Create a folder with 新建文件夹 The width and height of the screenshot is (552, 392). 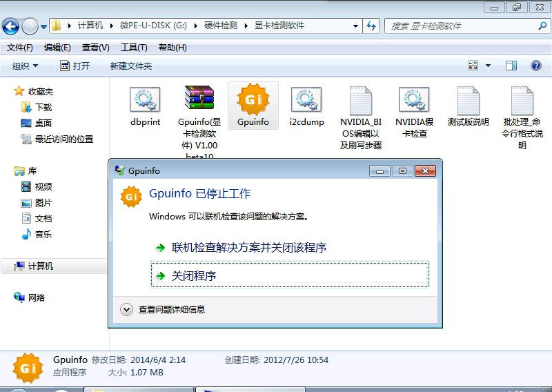pyautogui.click(x=131, y=66)
